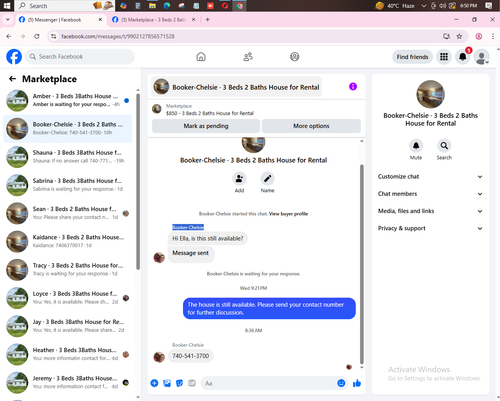Switch to Marketplace 3 Beds 2 Baths tab

click(x=152, y=20)
